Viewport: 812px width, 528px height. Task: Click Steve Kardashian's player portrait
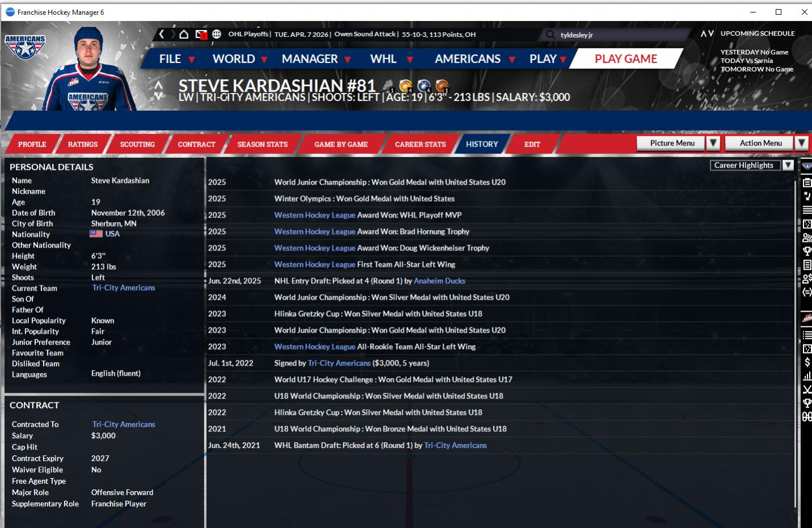point(89,68)
